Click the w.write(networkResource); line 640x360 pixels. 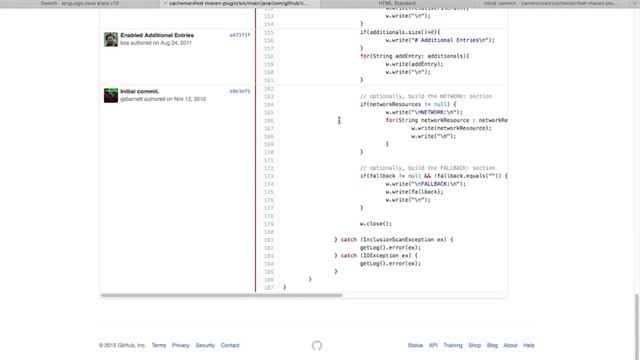click(x=451, y=128)
